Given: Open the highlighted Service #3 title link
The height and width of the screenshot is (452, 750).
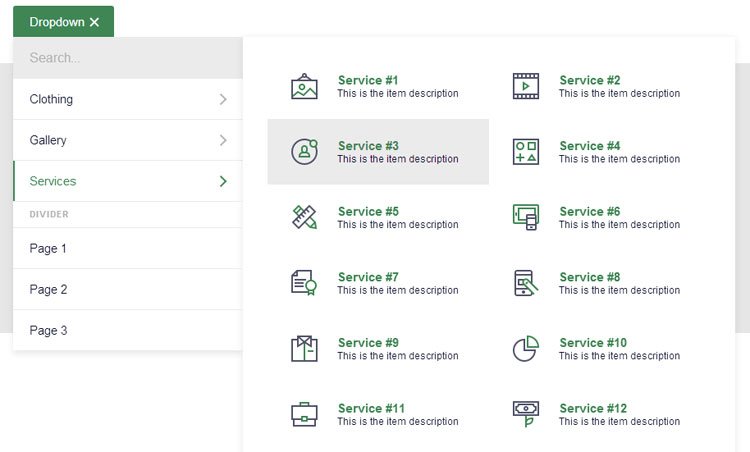Looking at the screenshot, I should pyautogui.click(x=368, y=145).
